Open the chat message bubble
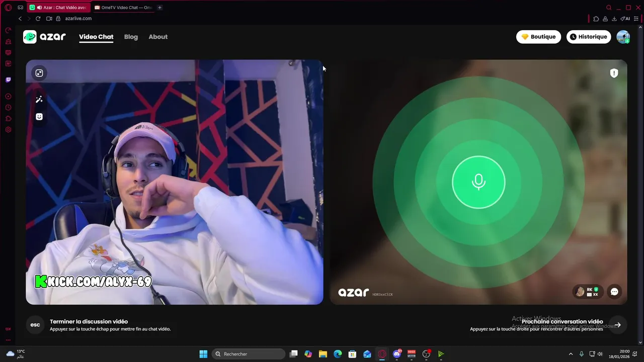 pyautogui.click(x=614, y=292)
